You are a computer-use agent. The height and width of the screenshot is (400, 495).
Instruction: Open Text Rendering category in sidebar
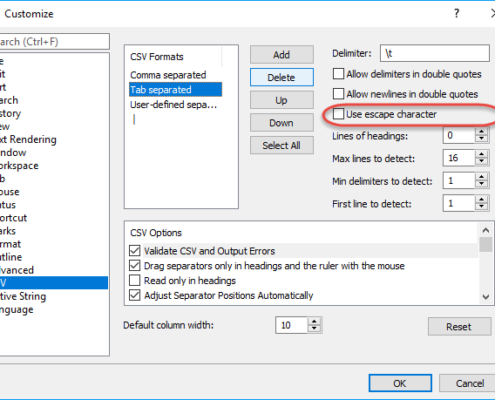(28, 139)
